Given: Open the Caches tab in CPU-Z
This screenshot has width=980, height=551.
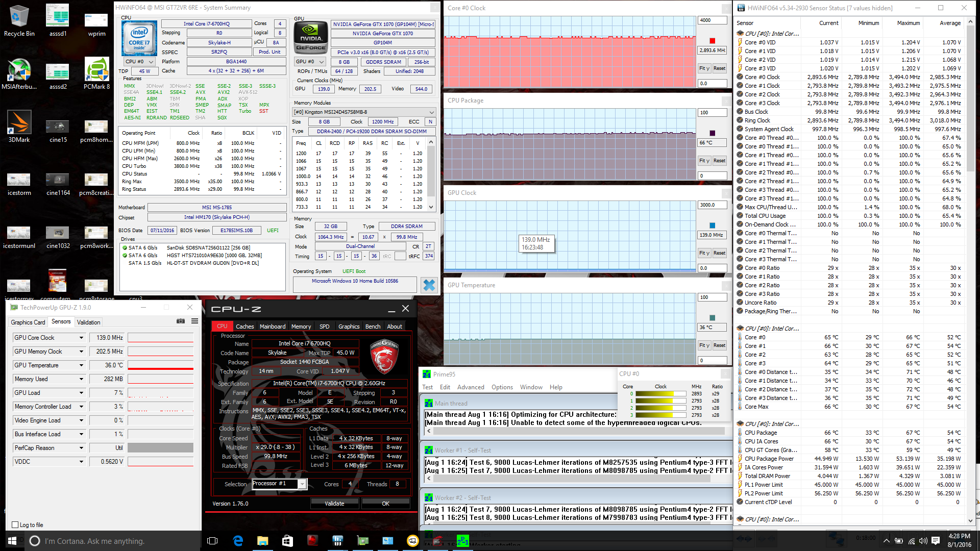Looking at the screenshot, I should (x=244, y=327).
